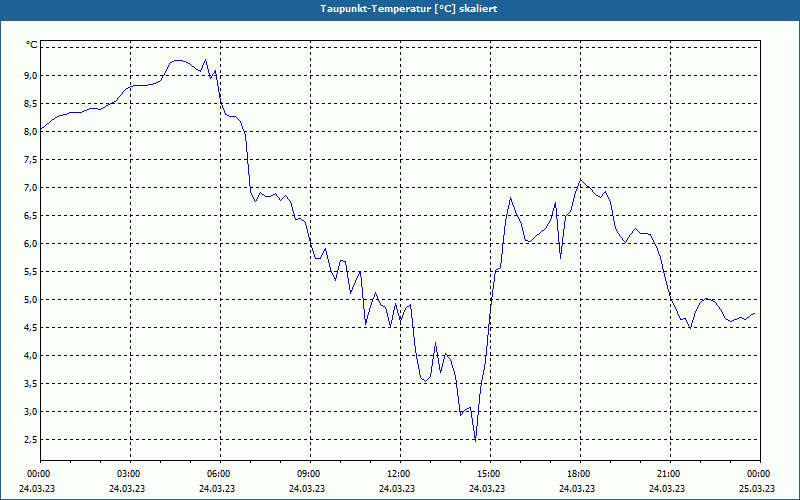Pick the "21:00" time label

(x=667, y=474)
